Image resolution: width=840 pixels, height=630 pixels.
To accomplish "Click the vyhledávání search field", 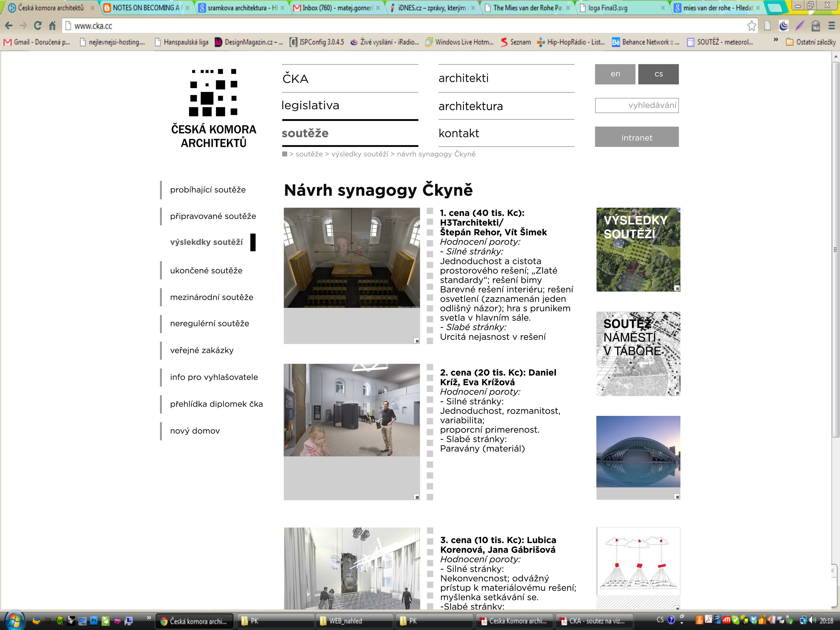I will click(x=637, y=106).
